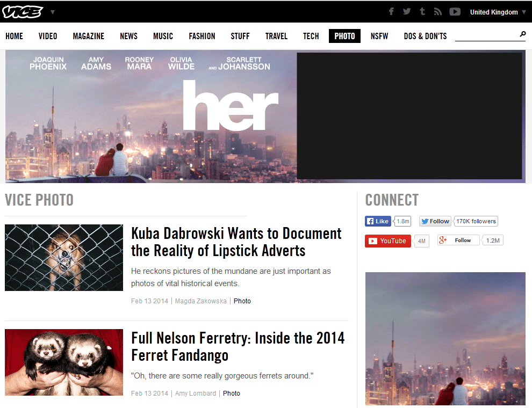Click Photo tag under Kuba Dabrowski article
The width and height of the screenshot is (532, 408).
242,301
